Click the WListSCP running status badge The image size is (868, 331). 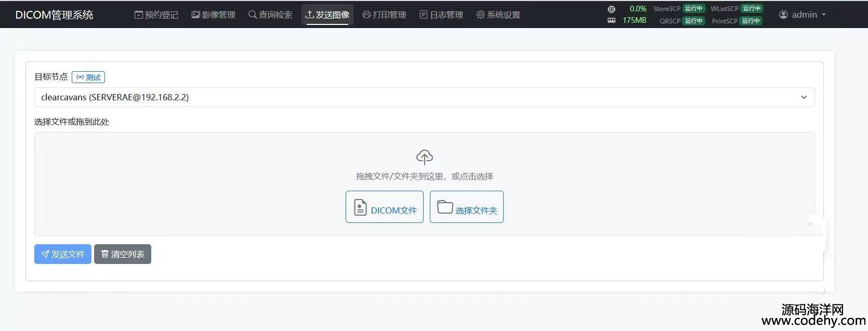click(752, 8)
